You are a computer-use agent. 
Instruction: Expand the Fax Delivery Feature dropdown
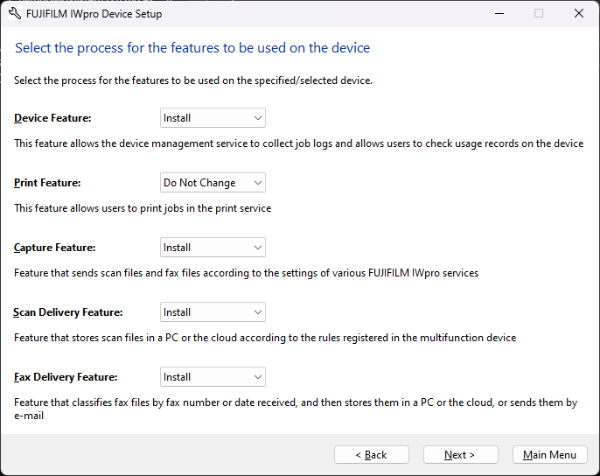(213, 377)
